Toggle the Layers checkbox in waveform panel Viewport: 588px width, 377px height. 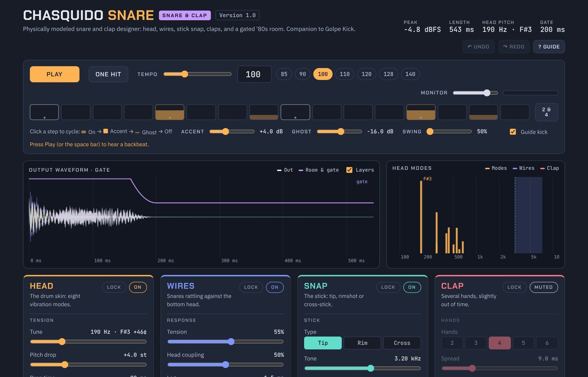coord(349,170)
